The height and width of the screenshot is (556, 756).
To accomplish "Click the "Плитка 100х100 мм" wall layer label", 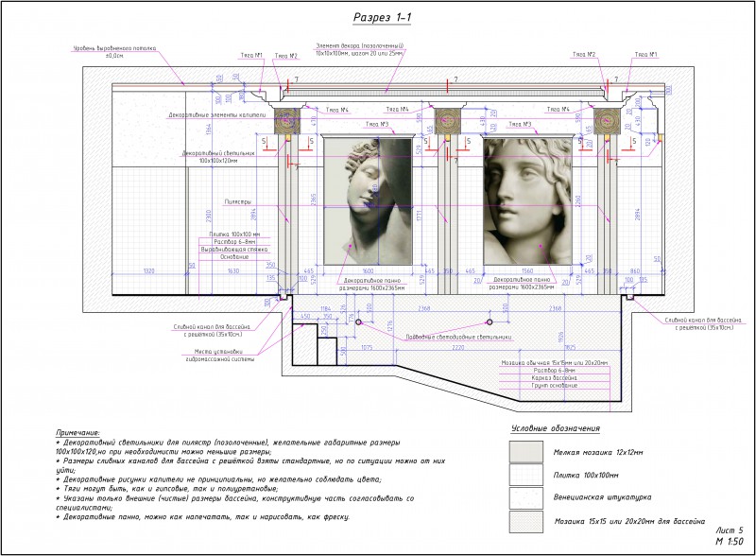I will point(234,235).
